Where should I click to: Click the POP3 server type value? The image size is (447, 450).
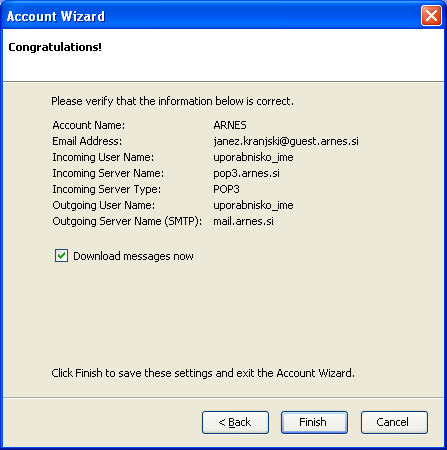pyautogui.click(x=226, y=189)
